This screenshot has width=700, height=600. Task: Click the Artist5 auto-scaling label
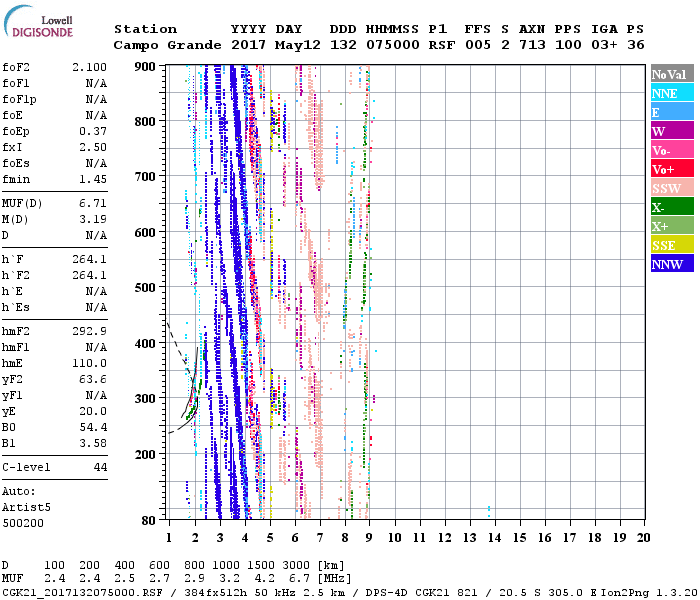coord(26,508)
